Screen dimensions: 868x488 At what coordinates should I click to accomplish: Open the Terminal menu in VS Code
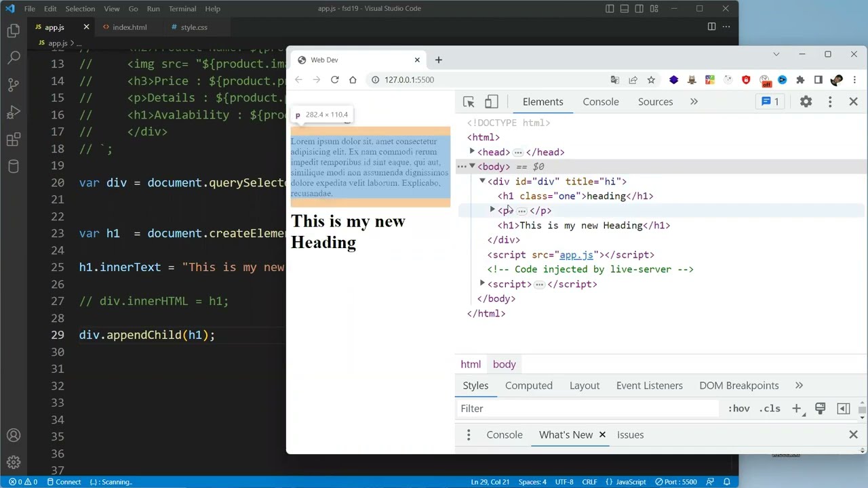coord(182,9)
